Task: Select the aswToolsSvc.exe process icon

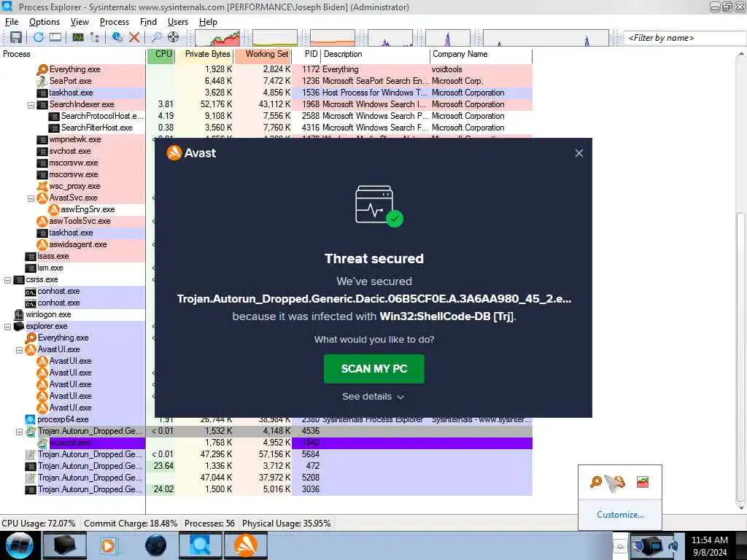Action: [x=42, y=222]
